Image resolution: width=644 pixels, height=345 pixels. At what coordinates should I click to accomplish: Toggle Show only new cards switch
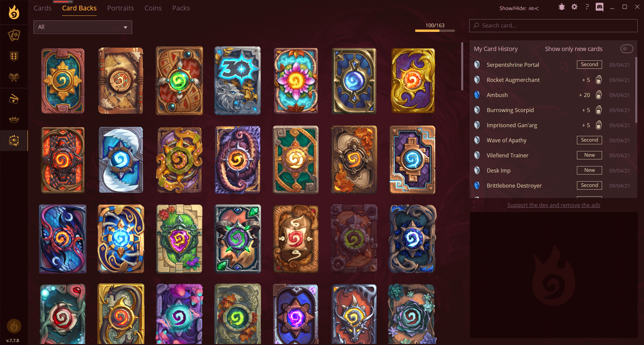[x=627, y=49]
